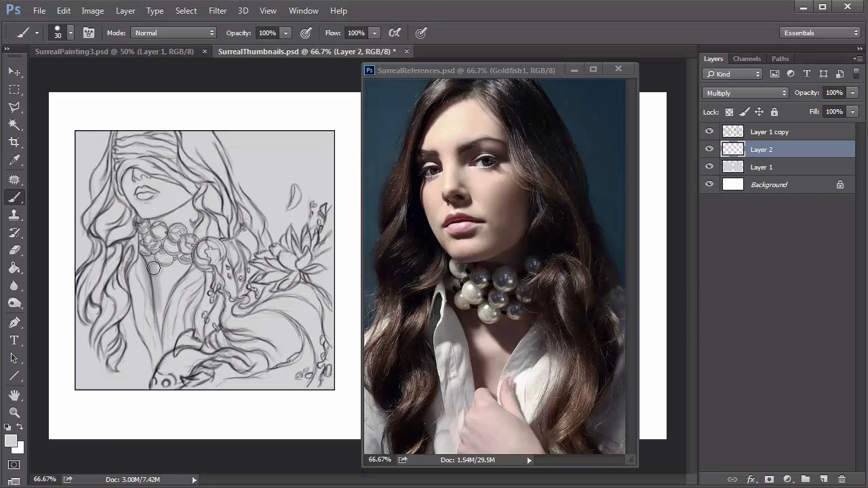Open the Image menu
The height and width of the screenshot is (488, 868).
click(93, 11)
